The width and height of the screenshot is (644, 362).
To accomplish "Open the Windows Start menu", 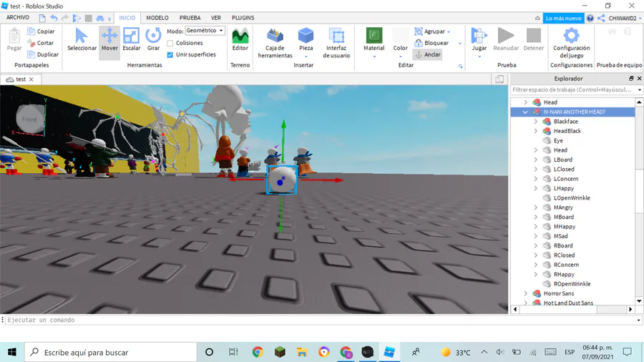I will 12,352.
